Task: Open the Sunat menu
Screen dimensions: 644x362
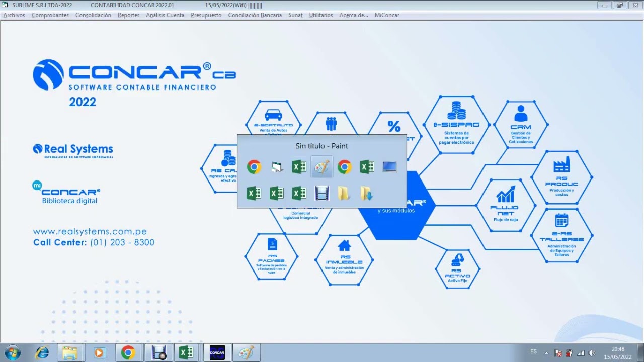Action: pyautogui.click(x=296, y=15)
